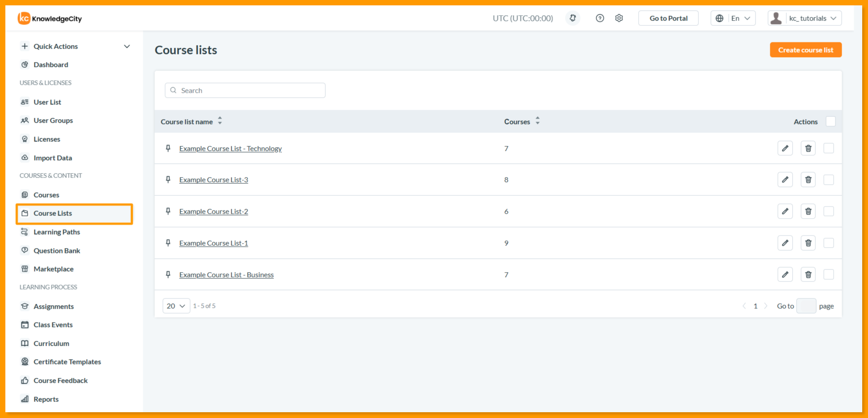Open the 20 rows-per-page dropdown

176,306
